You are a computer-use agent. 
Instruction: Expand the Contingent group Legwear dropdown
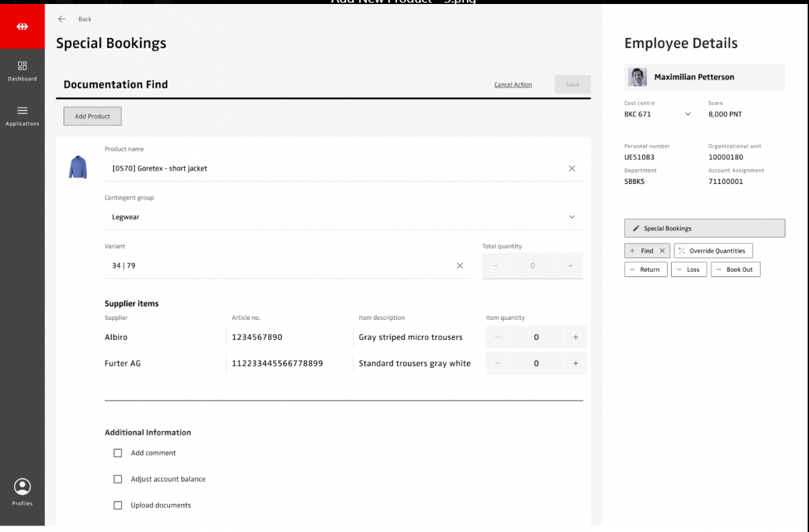(x=571, y=217)
